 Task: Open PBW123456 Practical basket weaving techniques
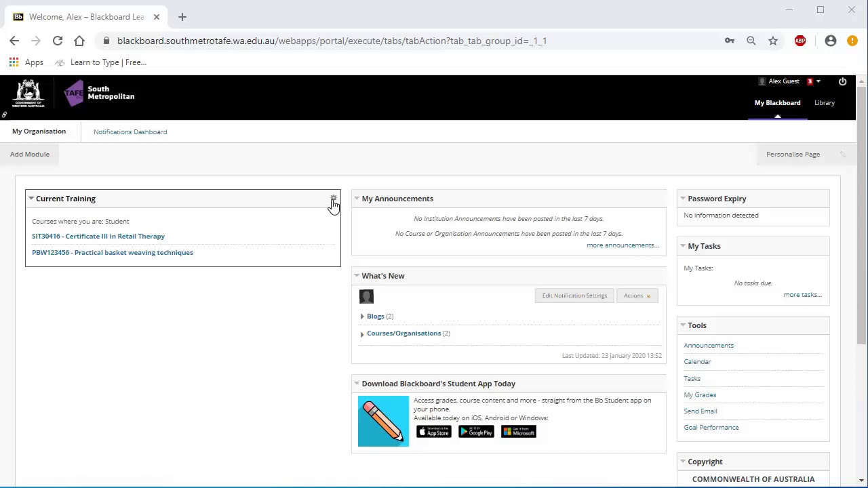[113, 253]
